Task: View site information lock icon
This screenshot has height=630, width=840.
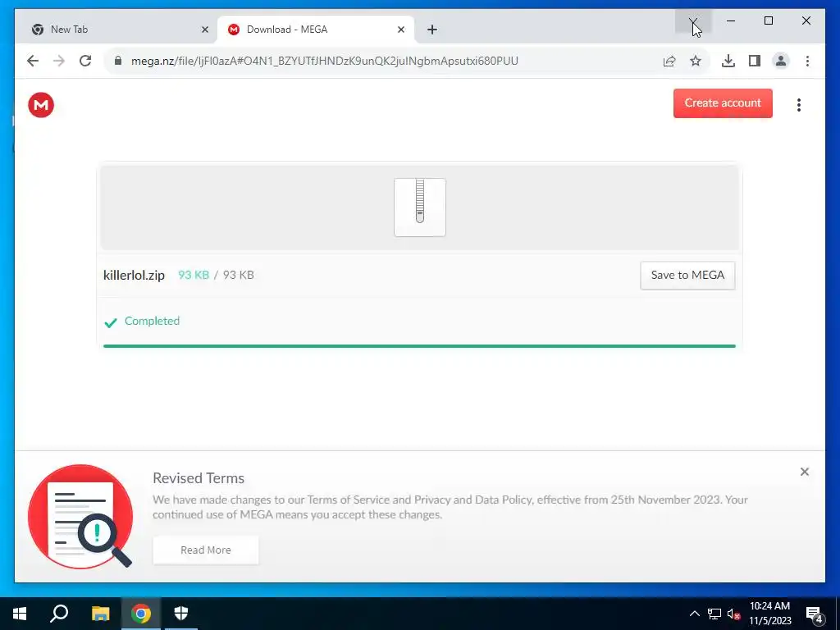Action: pyautogui.click(x=118, y=61)
